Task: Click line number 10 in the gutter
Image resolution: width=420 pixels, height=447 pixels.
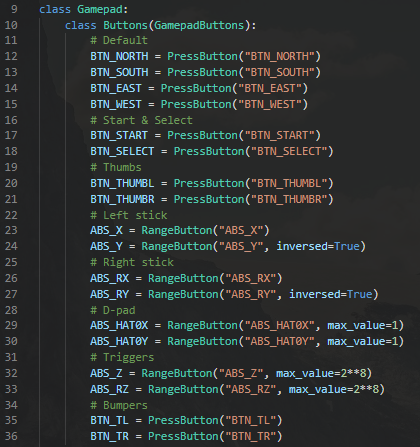Action: tap(11, 25)
